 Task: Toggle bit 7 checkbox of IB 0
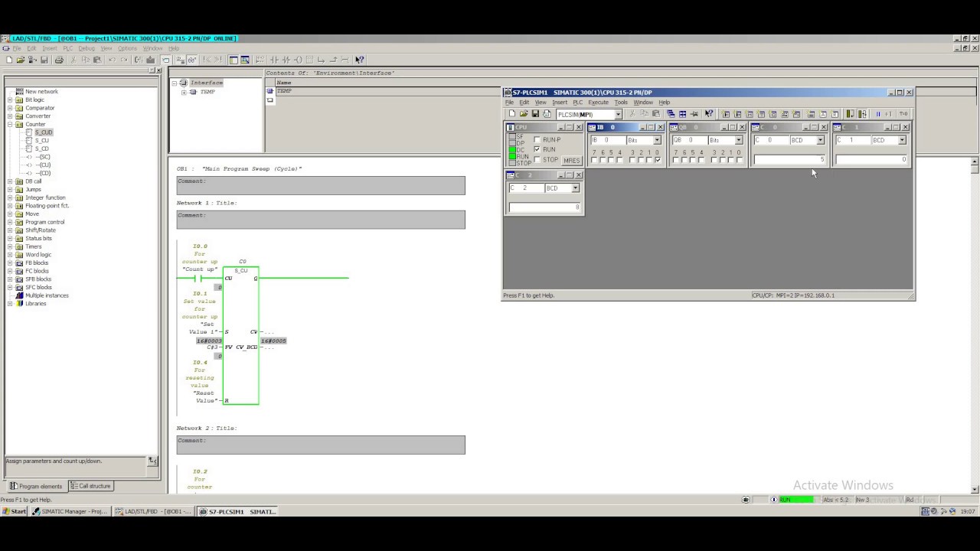[594, 160]
